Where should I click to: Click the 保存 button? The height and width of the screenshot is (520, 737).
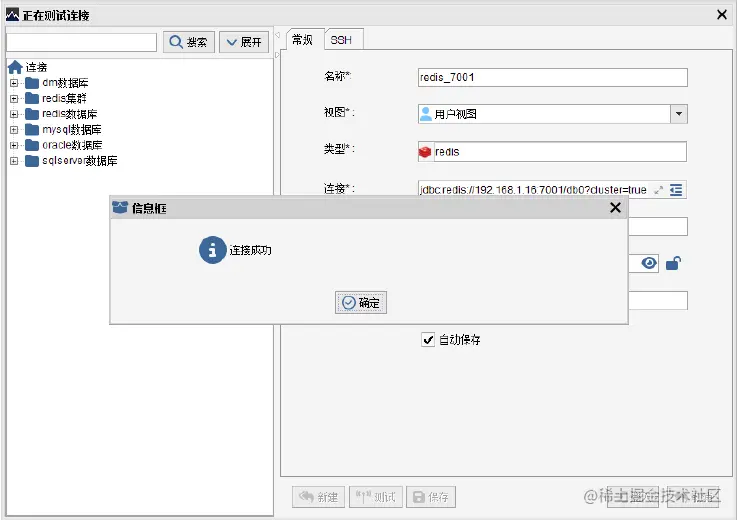point(431,497)
